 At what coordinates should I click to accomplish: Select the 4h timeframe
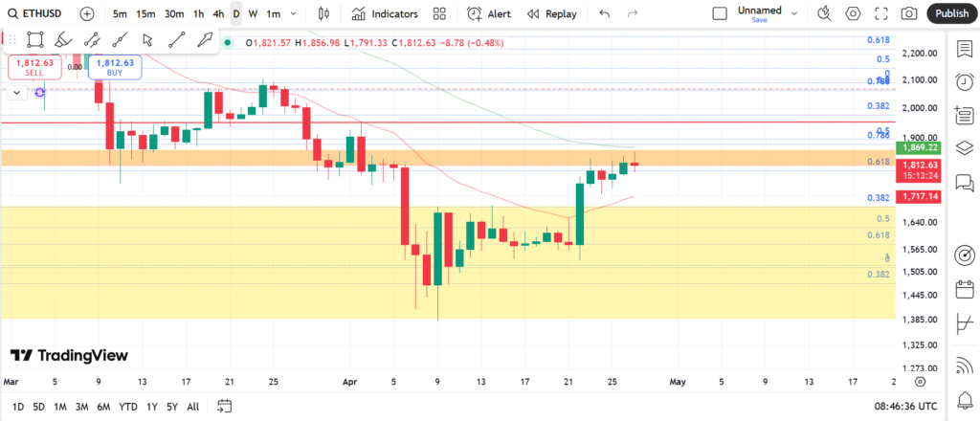218,13
